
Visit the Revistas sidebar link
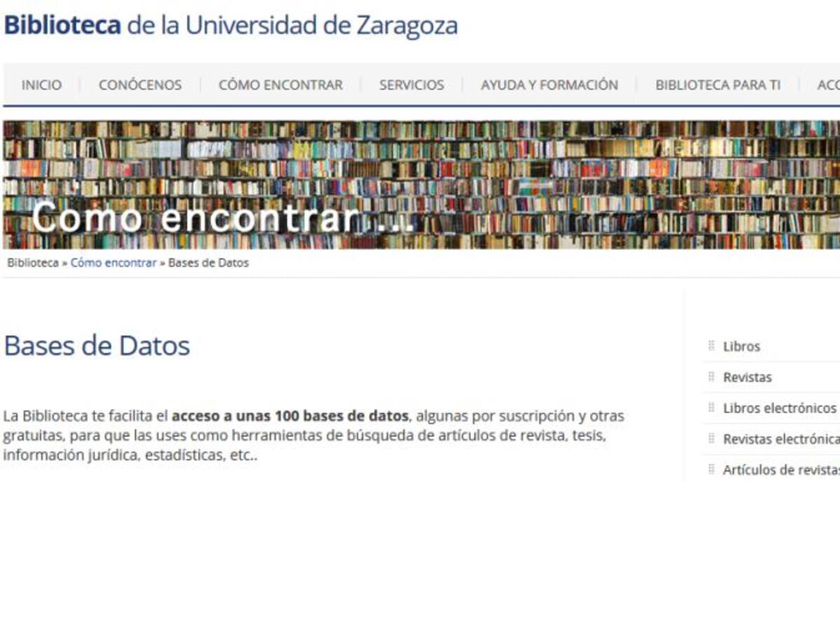747,377
